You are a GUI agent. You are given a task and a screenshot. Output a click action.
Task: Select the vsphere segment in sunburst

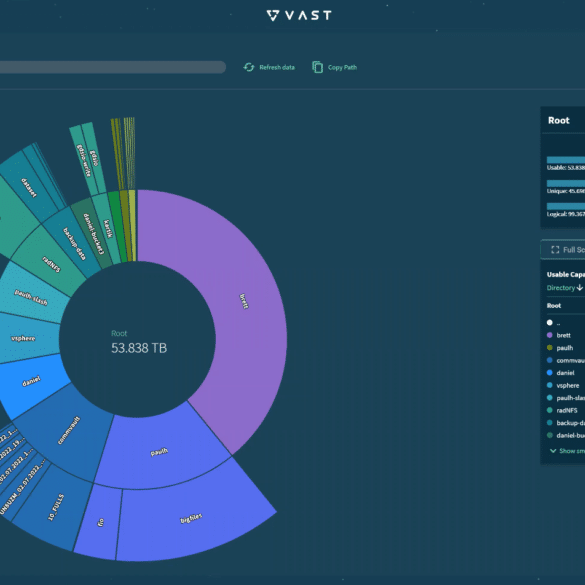[24, 338]
